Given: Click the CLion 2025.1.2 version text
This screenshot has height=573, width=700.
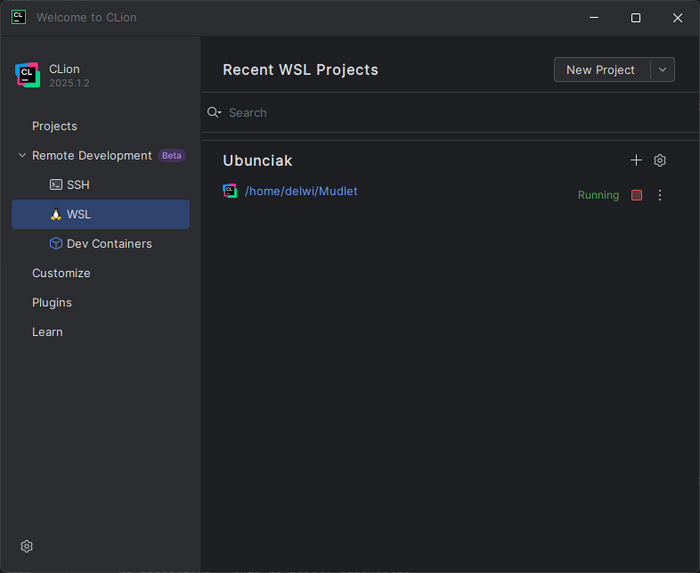Looking at the screenshot, I should pos(69,83).
